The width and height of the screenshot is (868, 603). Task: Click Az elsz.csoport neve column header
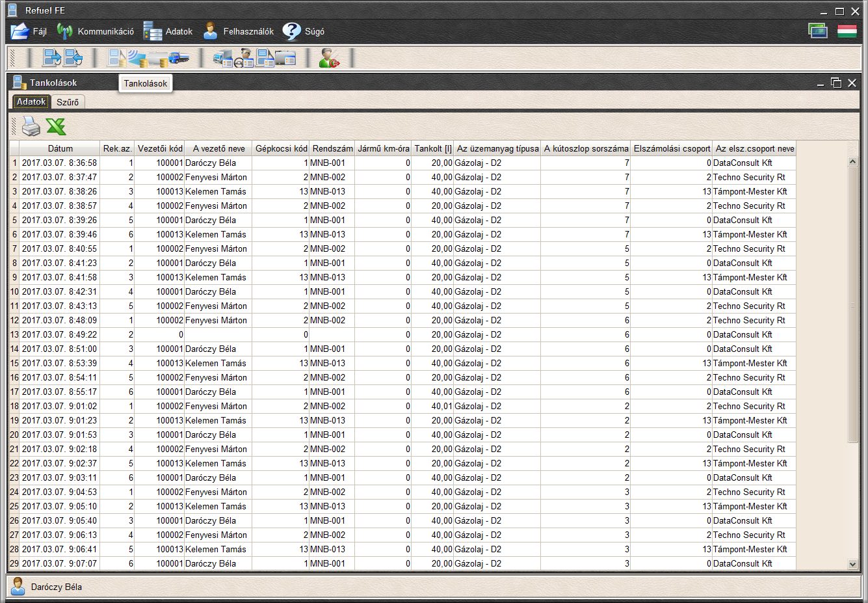[755, 148]
